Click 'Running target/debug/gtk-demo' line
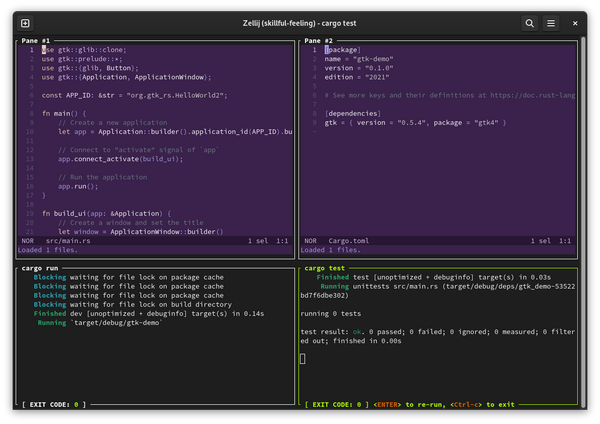This screenshot has height=424, width=600. [100, 323]
